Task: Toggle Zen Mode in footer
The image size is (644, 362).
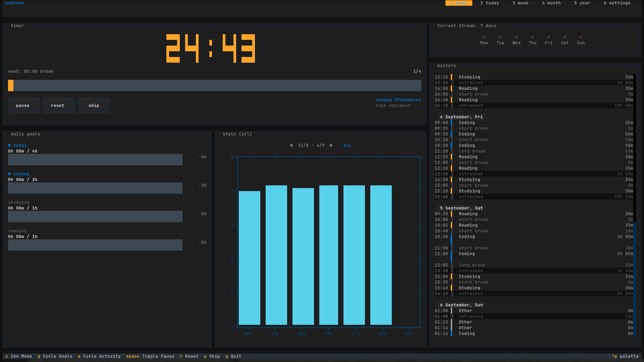Action: point(19,356)
